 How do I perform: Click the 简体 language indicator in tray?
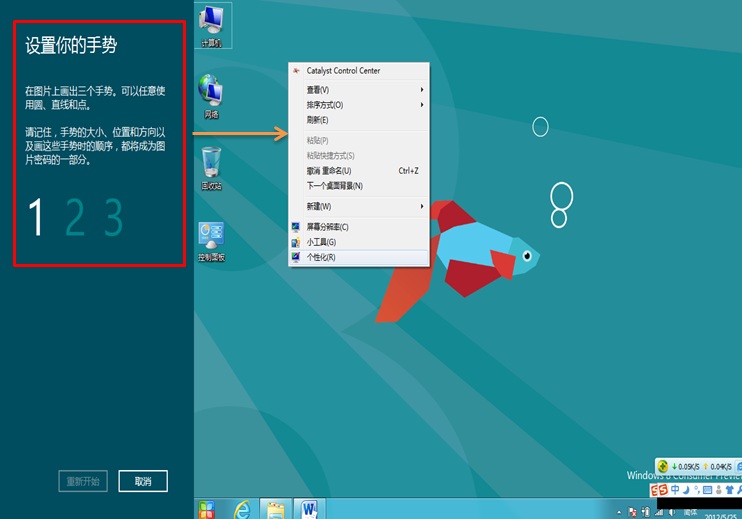690,512
